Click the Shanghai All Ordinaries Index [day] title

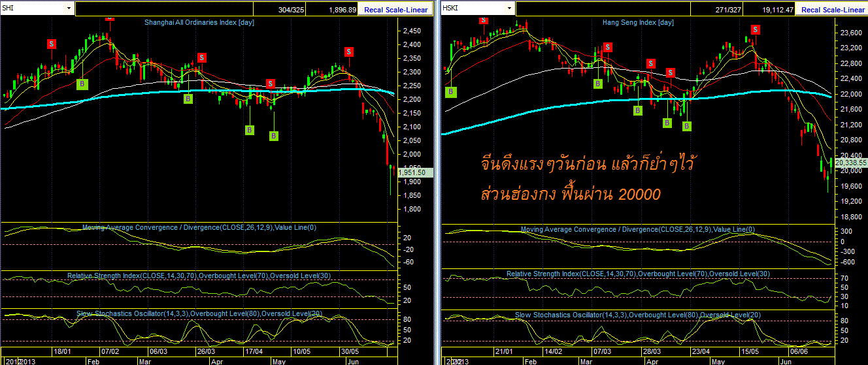coord(199,22)
